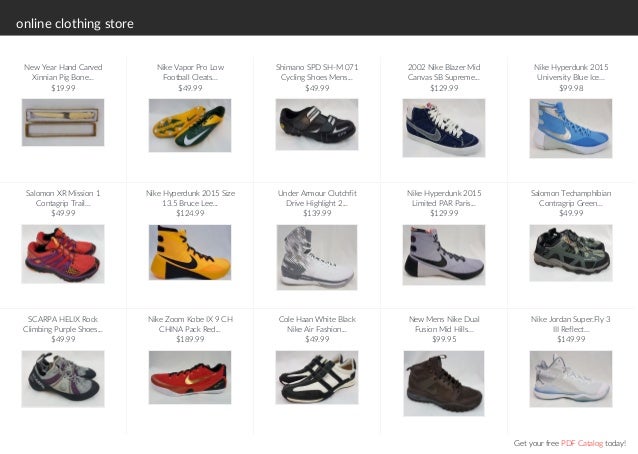Select the $129.99 price under Nike Blazer Mid

444,88
